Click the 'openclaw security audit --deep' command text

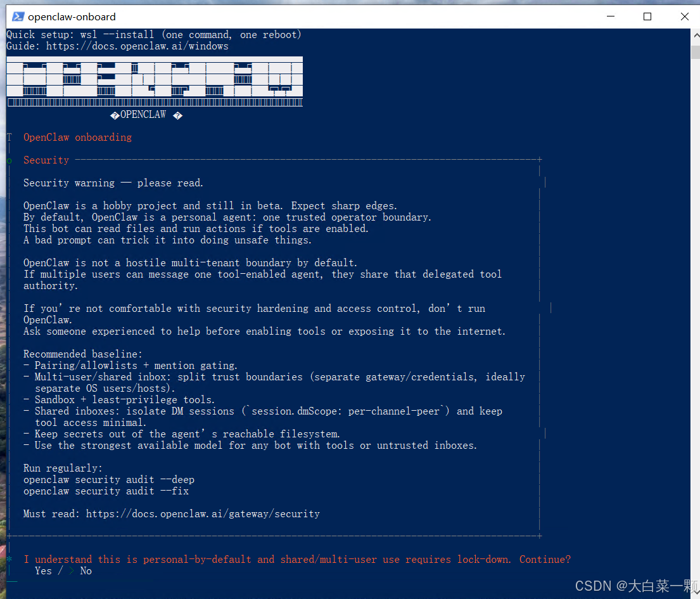click(x=109, y=479)
